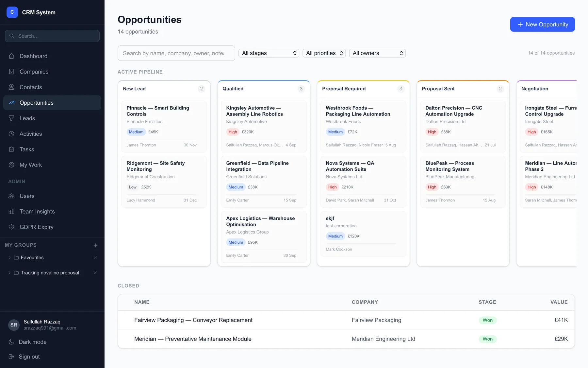The height and width of the screenshot is (368, 588).
Task: Expand the Tracking novaline proposal group
Action: [x=9, y=273]
